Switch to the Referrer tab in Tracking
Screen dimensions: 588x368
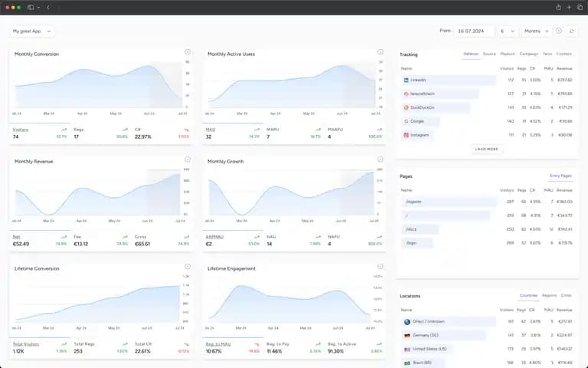click(471, 54)
